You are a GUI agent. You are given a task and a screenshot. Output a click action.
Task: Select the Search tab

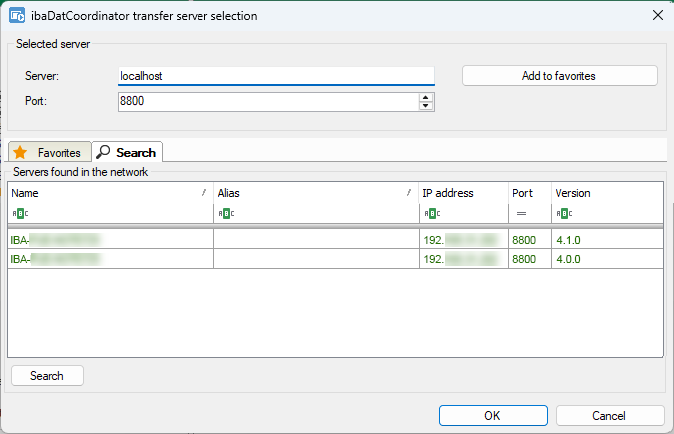[x=127, y=152]
